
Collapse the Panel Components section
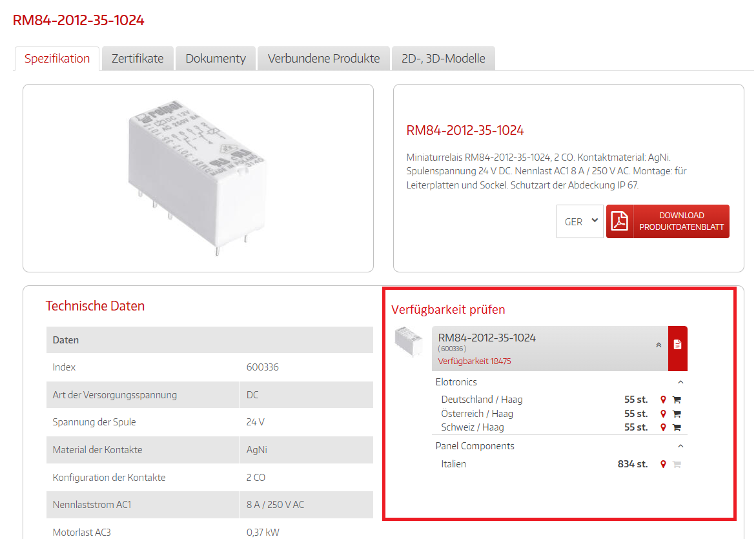tap(680, 446)
